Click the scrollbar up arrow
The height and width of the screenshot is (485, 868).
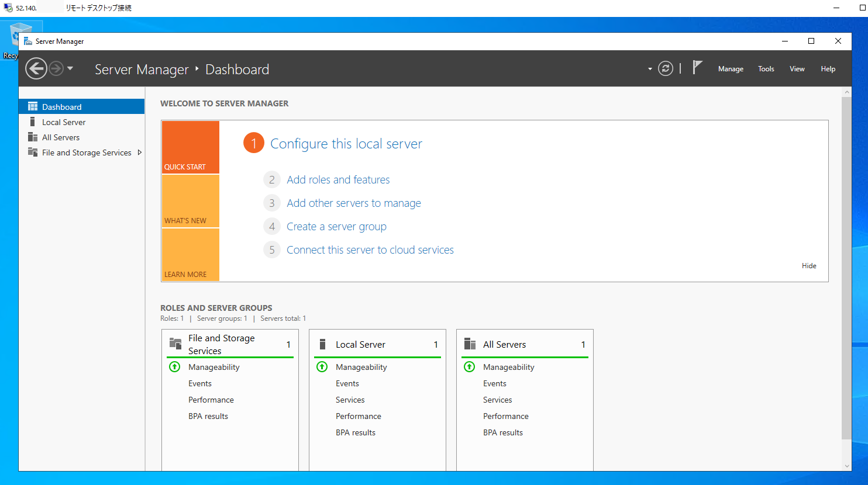tap(846, 92)
